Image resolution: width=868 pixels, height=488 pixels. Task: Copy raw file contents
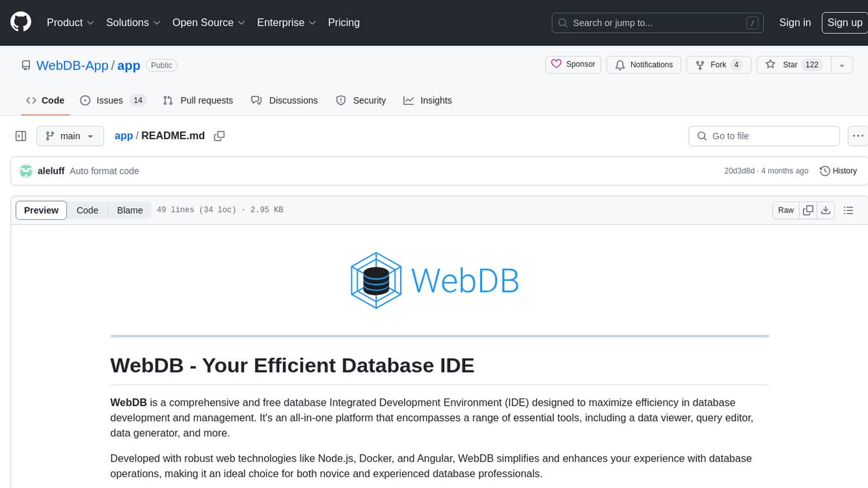pos(808,210)
